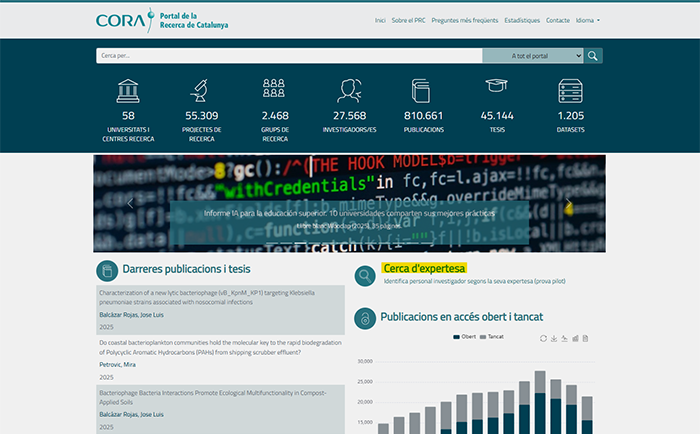Click into the 'Cerca per...' search field
700x434 pixels.
tap(288, 56)
